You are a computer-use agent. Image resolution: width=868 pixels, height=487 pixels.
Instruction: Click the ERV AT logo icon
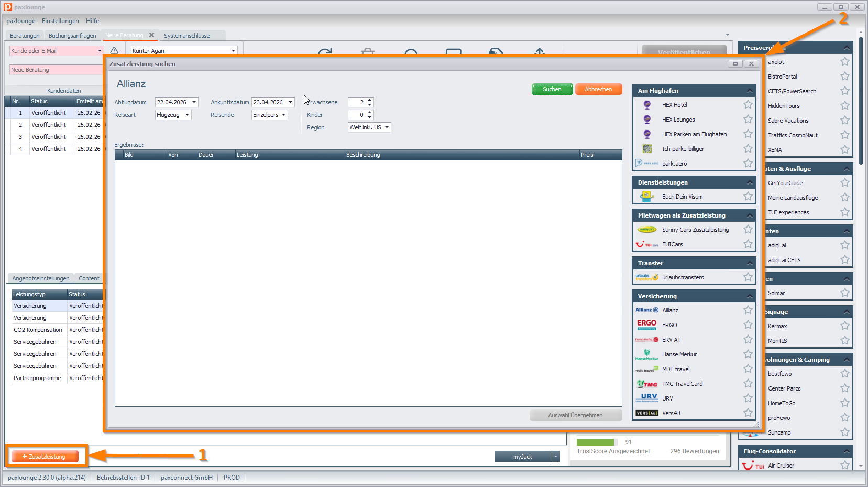click(647, 340)
